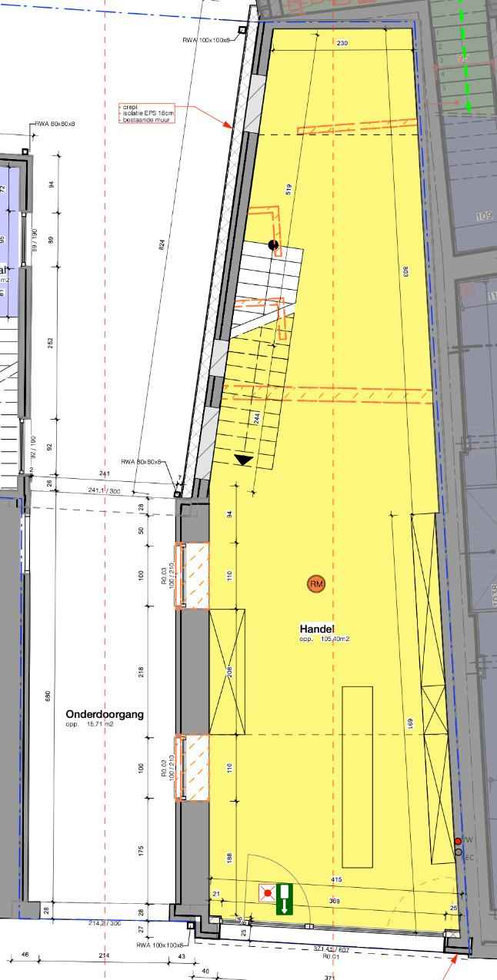The image size is (497, 980).
Task: Select the red circle marker on the right wall
Action: pyautogui.click(x=459, y=841)
